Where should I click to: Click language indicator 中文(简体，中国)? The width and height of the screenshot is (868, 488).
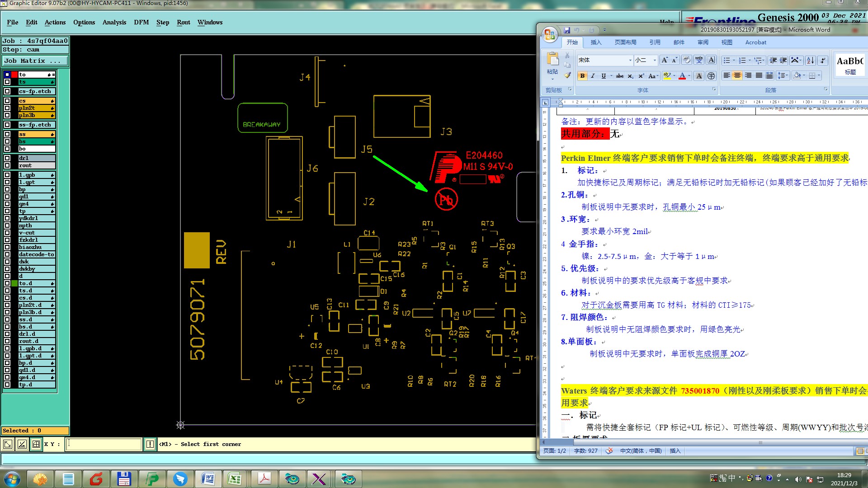641,451
